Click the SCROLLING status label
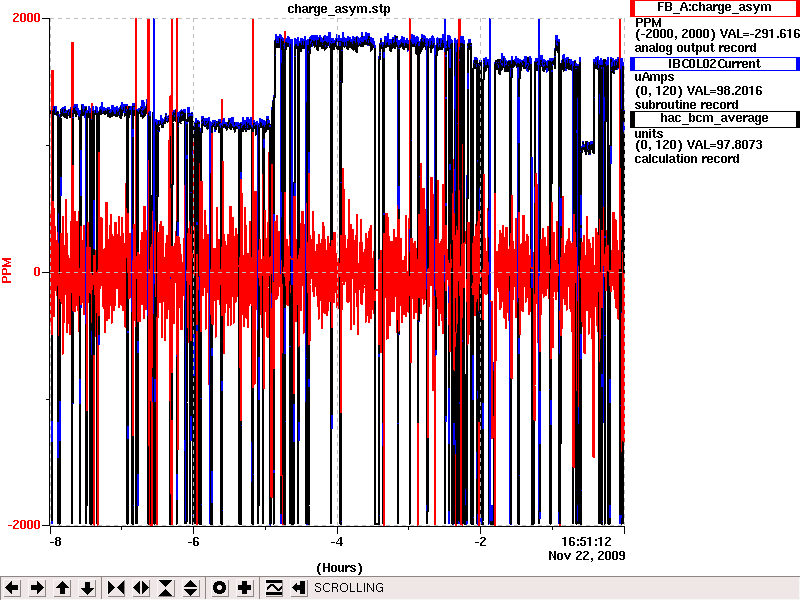 (x=349, y=588)
